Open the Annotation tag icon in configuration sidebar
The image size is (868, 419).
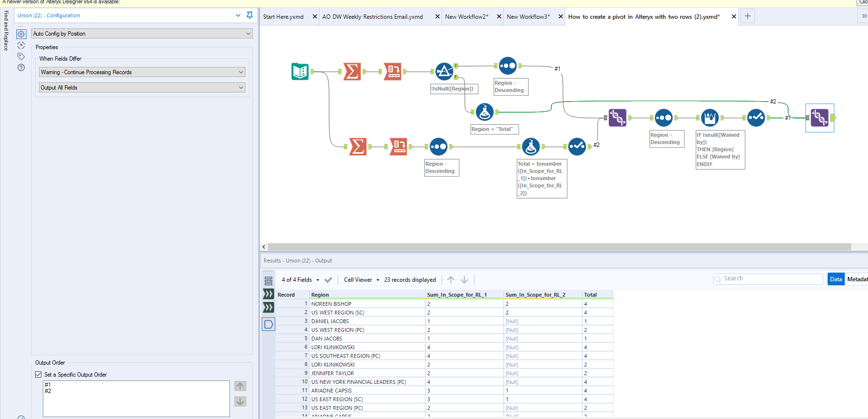(x=21, y=56)
